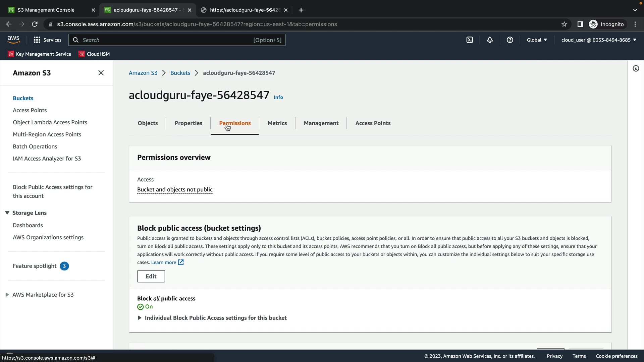Close the Amazon S3 sidebar panel
Image resolution: width=644 pixels, height=362 pixels.
pyautogui.click(x=101, y=73)
